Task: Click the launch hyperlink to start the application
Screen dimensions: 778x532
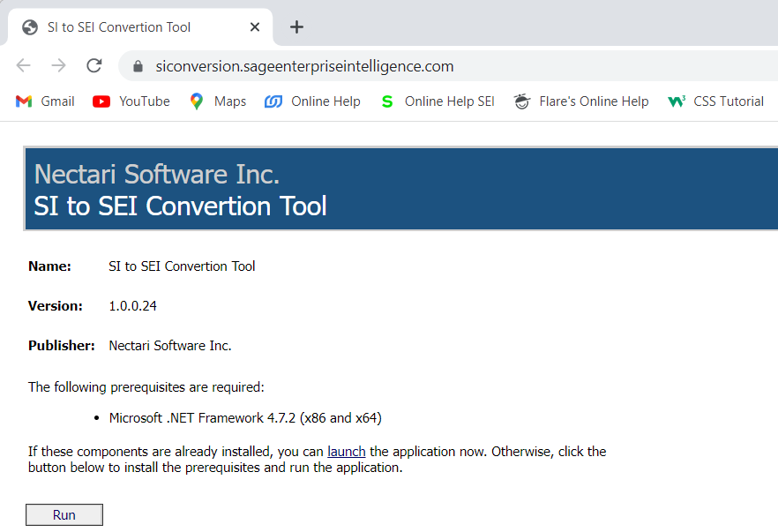Action: [x=346, y=451]
